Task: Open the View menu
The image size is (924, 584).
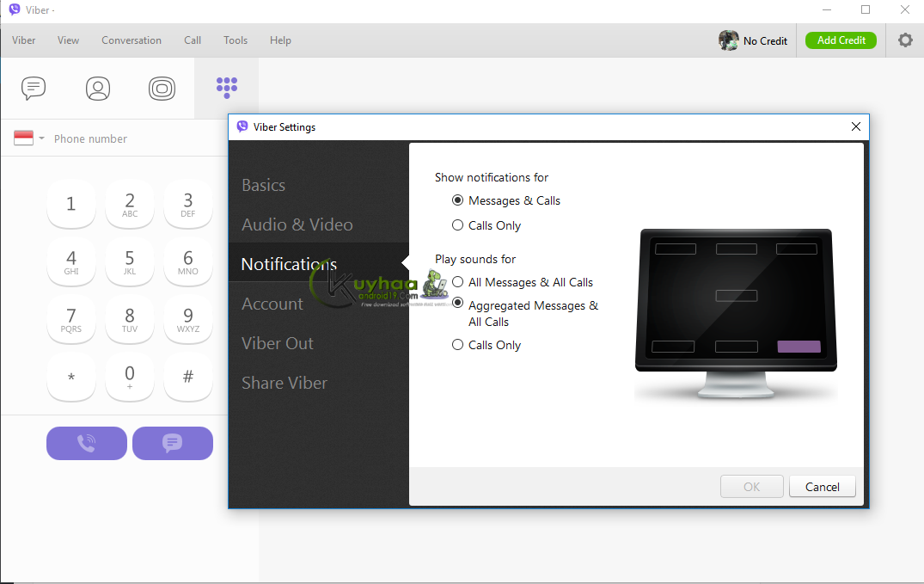Action: point(69,40)
